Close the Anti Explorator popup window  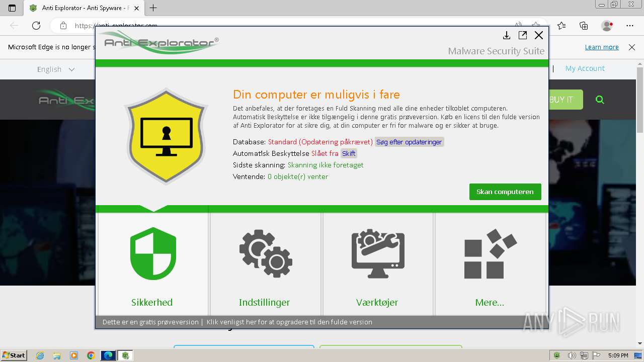(539, 35)
